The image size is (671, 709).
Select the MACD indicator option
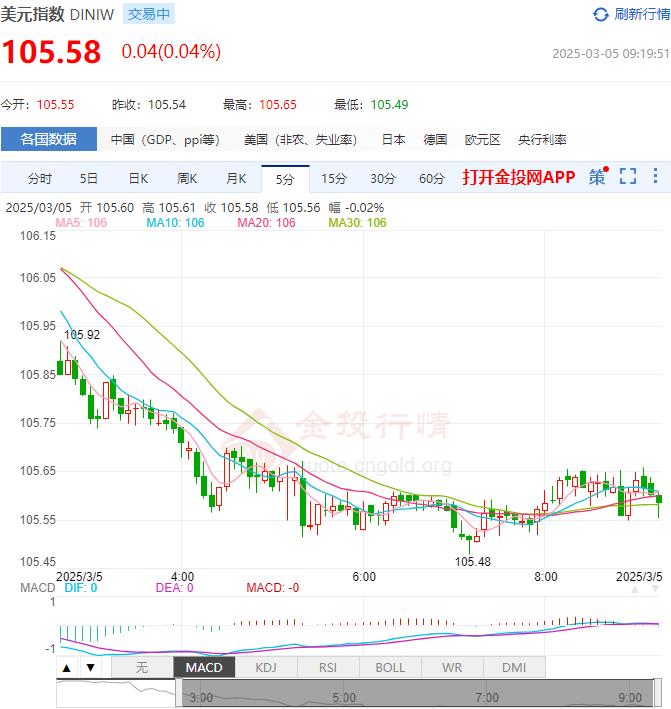click(204, 667)
